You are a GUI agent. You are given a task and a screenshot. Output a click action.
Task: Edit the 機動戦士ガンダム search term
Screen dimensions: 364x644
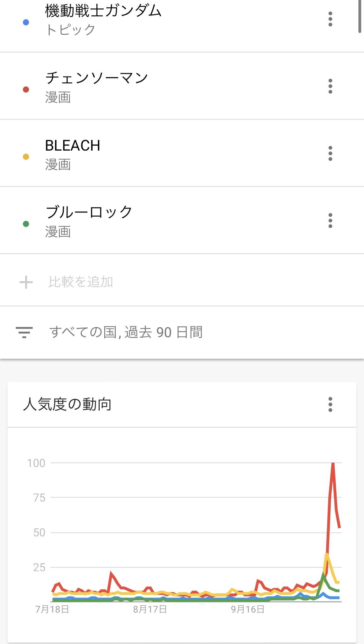tap(103, 11)
